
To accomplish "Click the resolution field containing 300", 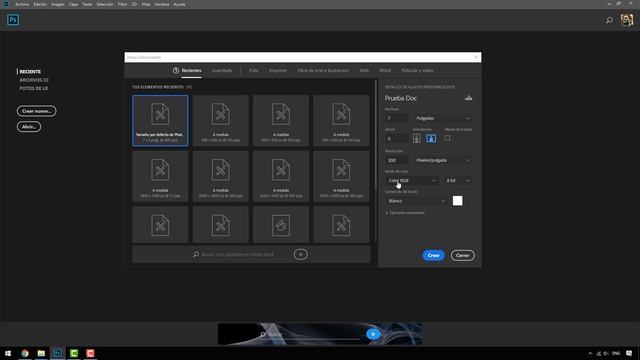I will click(396, 160).
